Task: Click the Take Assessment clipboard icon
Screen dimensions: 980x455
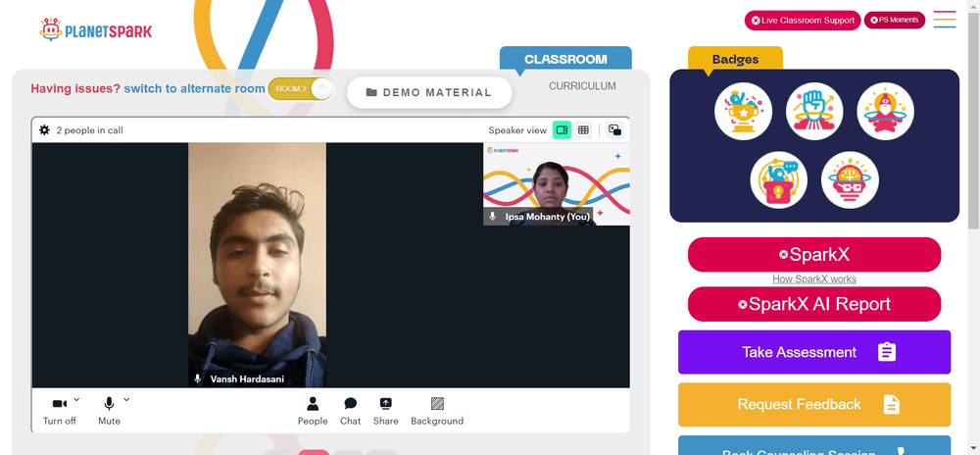Action: pyautogui.click(x=887, y=352)
